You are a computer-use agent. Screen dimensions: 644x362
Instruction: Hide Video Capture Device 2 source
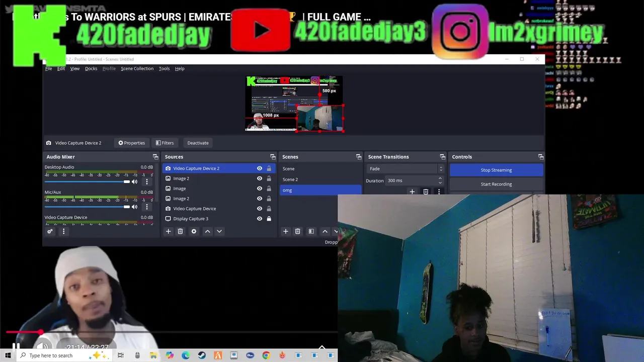260,168
